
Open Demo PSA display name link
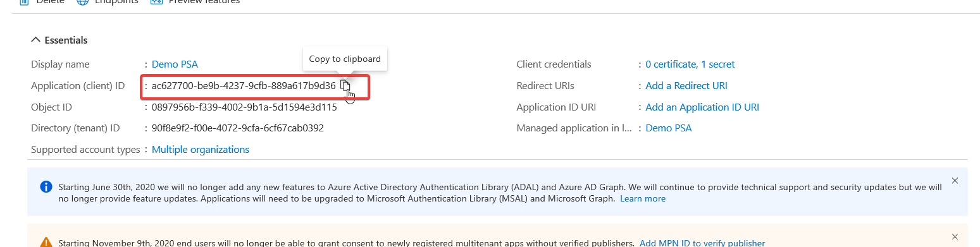pos(175,64)
